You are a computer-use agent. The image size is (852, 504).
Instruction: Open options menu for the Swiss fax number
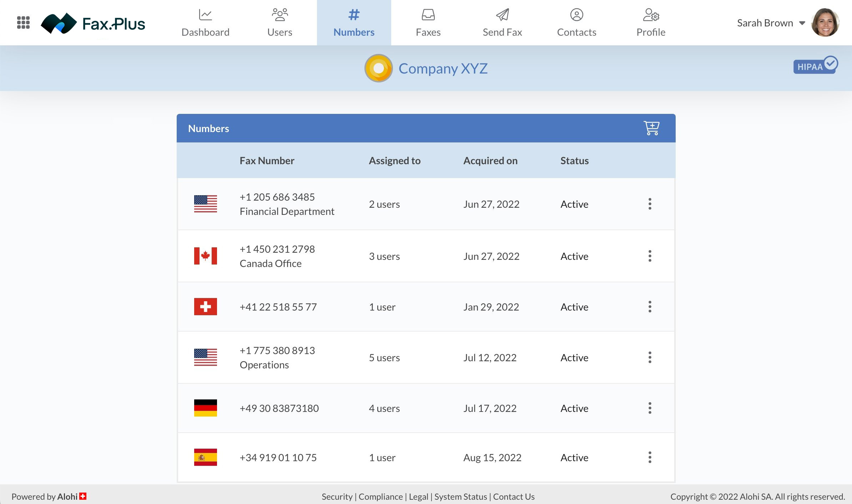click(x=650, y=306)
